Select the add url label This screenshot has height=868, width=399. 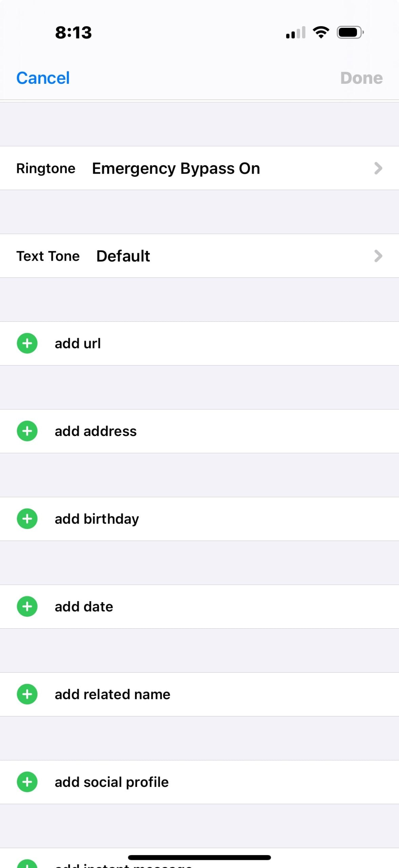[78, 343]
